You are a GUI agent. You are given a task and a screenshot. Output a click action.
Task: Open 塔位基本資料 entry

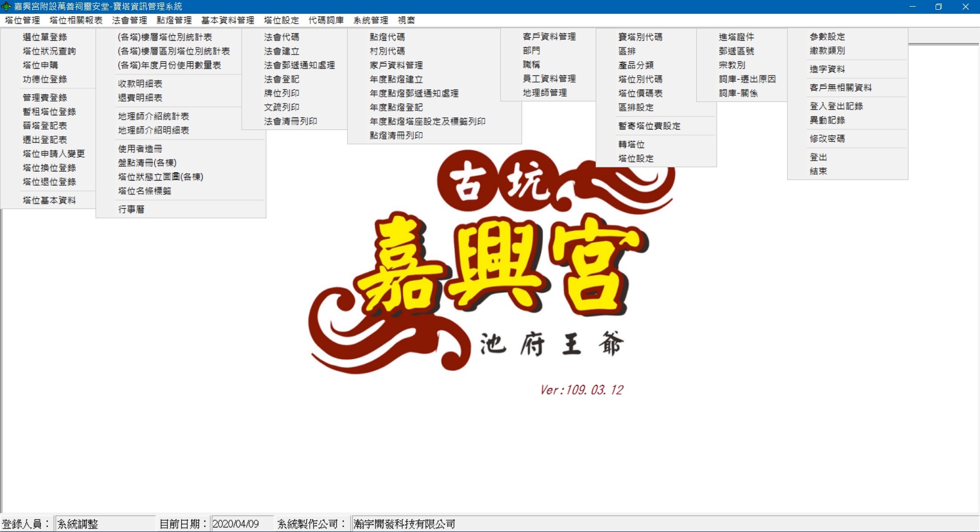coord(48,200)
